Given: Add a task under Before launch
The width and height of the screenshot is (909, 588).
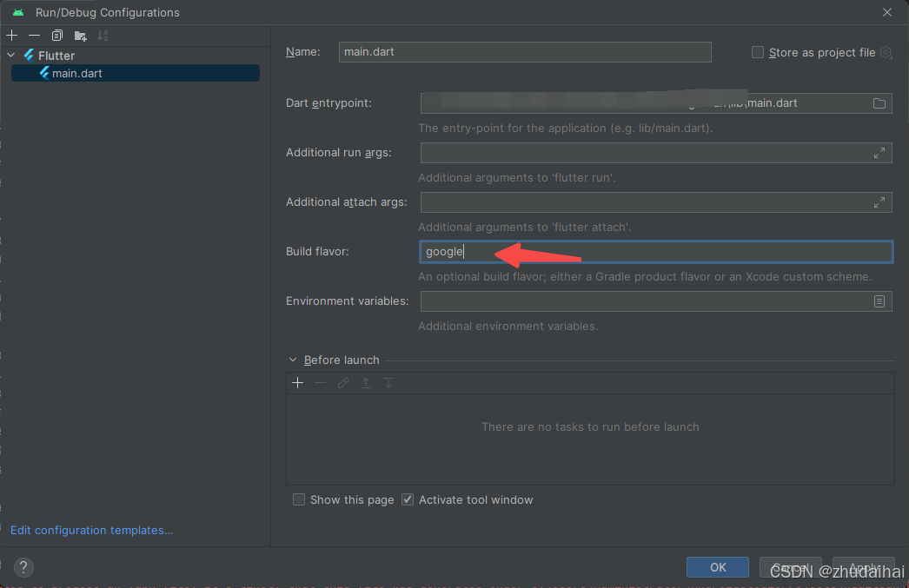Looking at the screenshot, I should coord(297,382).
